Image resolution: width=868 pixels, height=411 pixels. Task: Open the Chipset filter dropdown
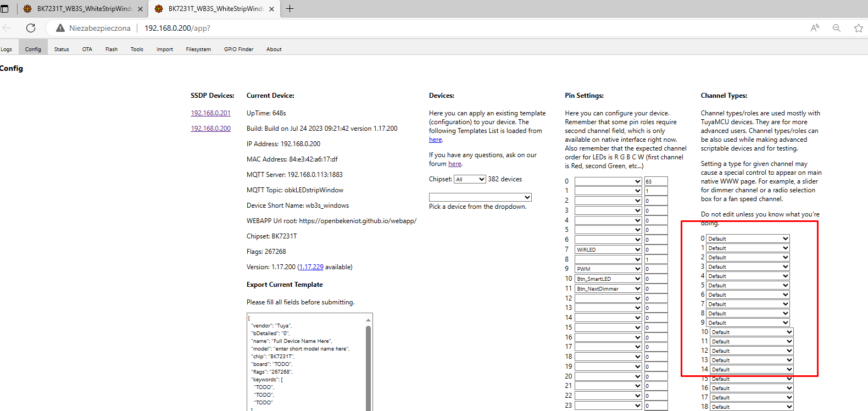tap(470, 179)
